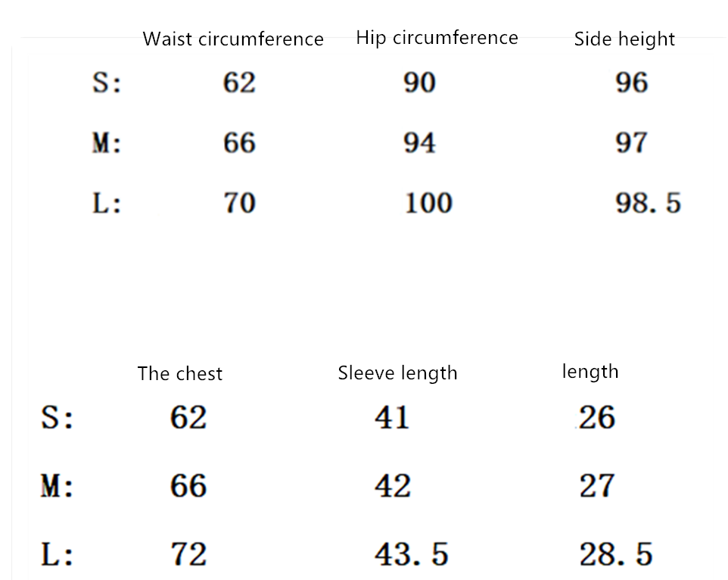Click length value 26 for size S

(597, 417)
